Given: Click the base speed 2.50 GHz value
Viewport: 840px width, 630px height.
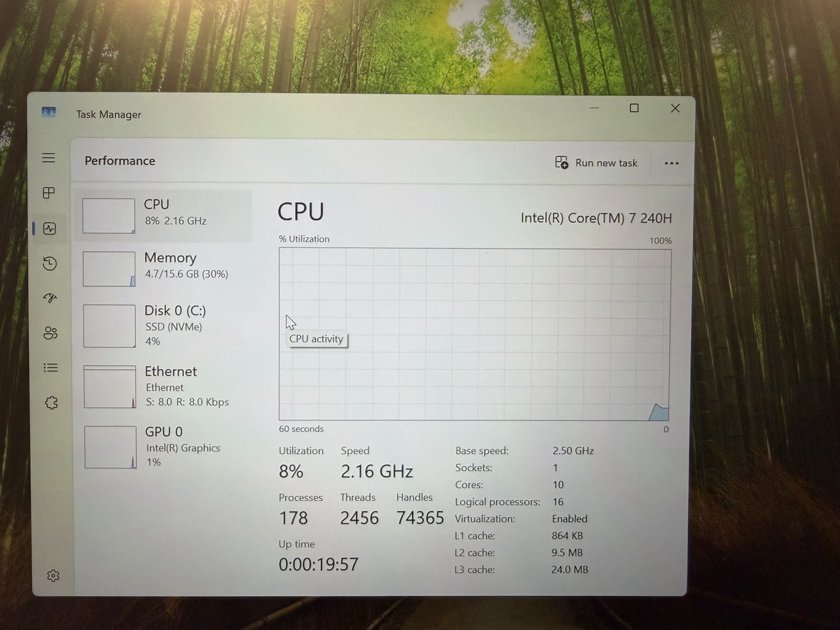Looking at the screenshot, I should click(573, 450).
